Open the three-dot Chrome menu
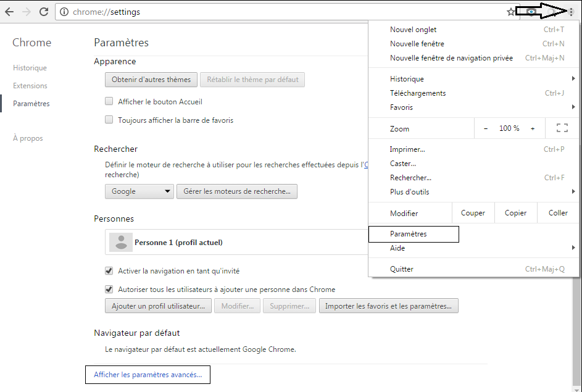 pyautogui.click(x=572, y=12)
